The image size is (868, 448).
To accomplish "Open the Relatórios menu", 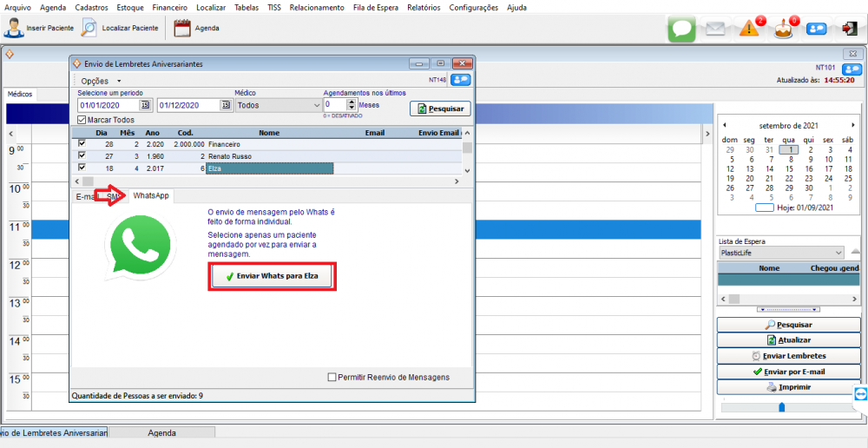I will click(423, 7).
